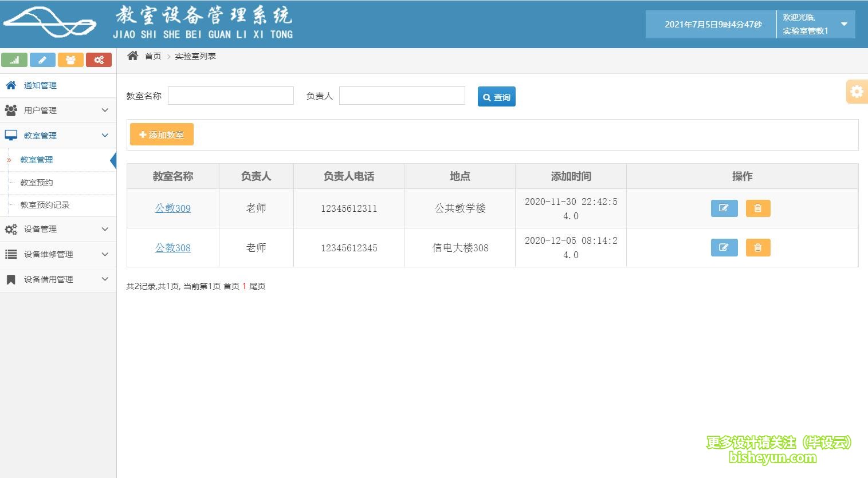Click the 教室名称 input field

(x=230, y=96)
